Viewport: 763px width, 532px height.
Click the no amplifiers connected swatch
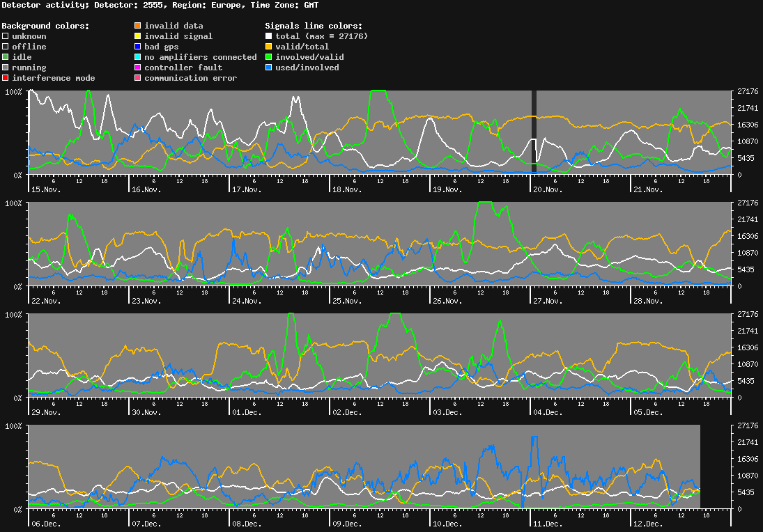[x=137, y=57]
